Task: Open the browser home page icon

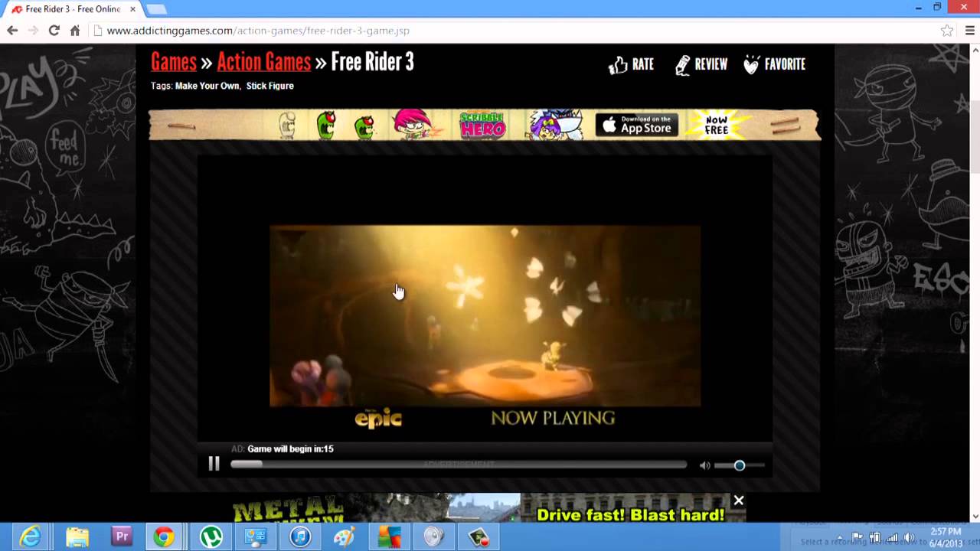Action: [x=74, y=31]
